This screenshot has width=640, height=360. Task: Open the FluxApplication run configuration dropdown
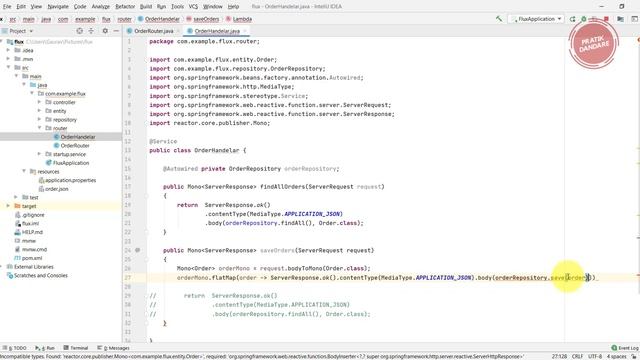tap(536, 19)
